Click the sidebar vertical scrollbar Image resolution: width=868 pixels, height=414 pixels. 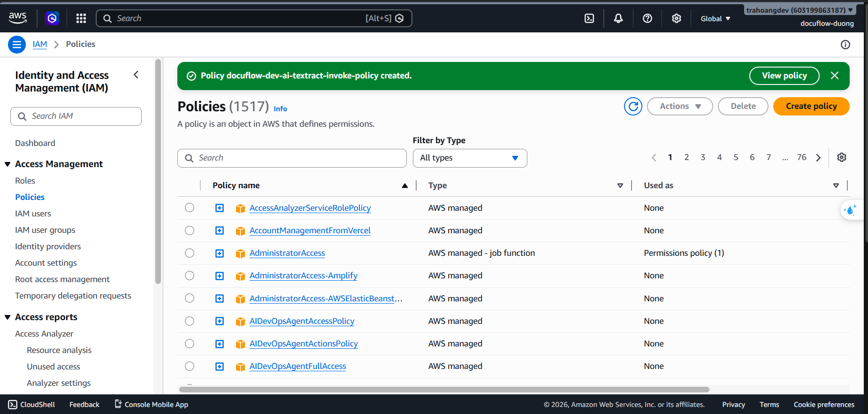pos(158,171)
